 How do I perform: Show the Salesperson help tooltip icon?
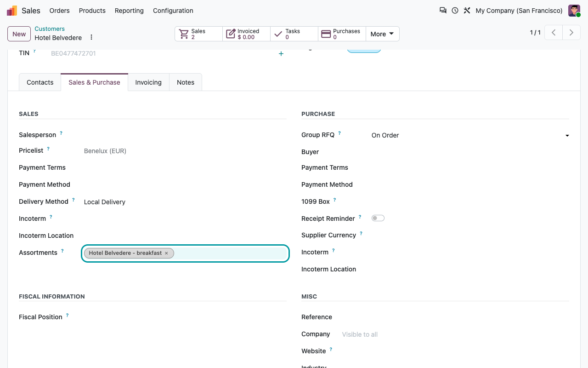[x=61, y=133]
